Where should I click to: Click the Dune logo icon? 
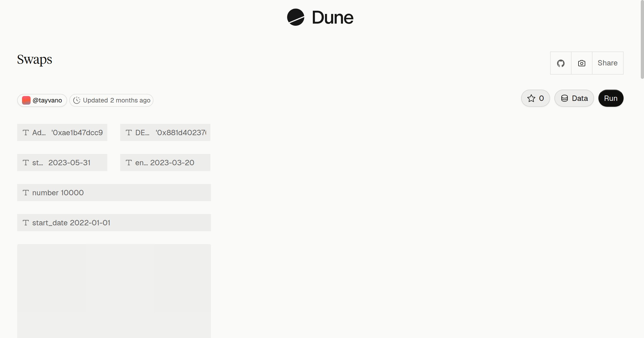pyautogui.click(x=295, y=17)
